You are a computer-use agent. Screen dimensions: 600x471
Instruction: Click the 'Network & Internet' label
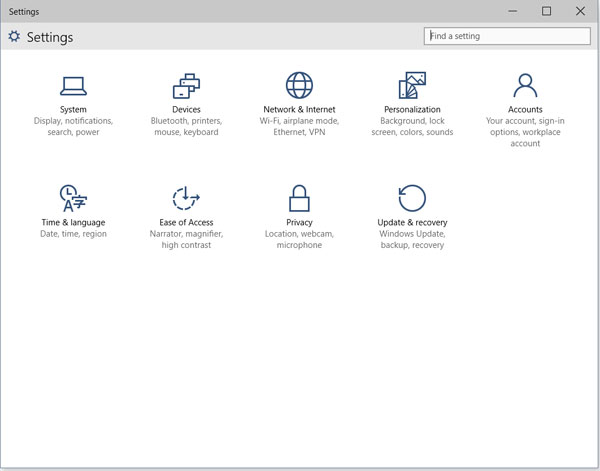pos(299,109)
